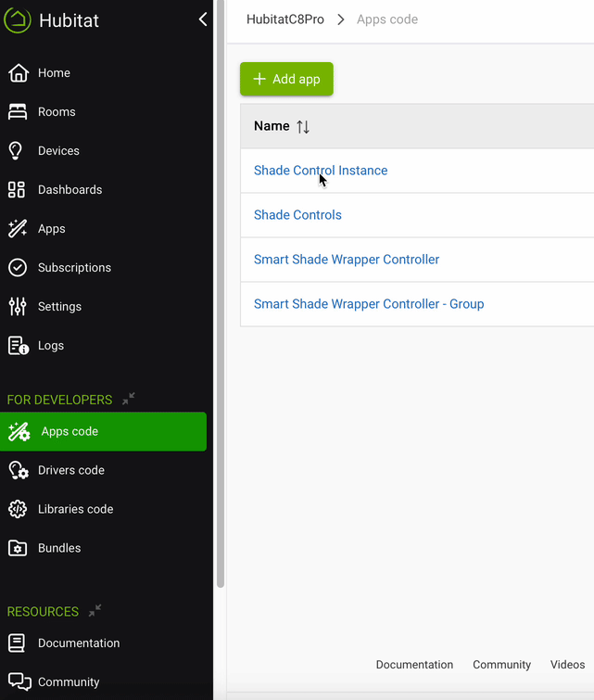Collapse the FOR DEVELOPERS section
594x700 pixels.
click(x=129, y=399)
